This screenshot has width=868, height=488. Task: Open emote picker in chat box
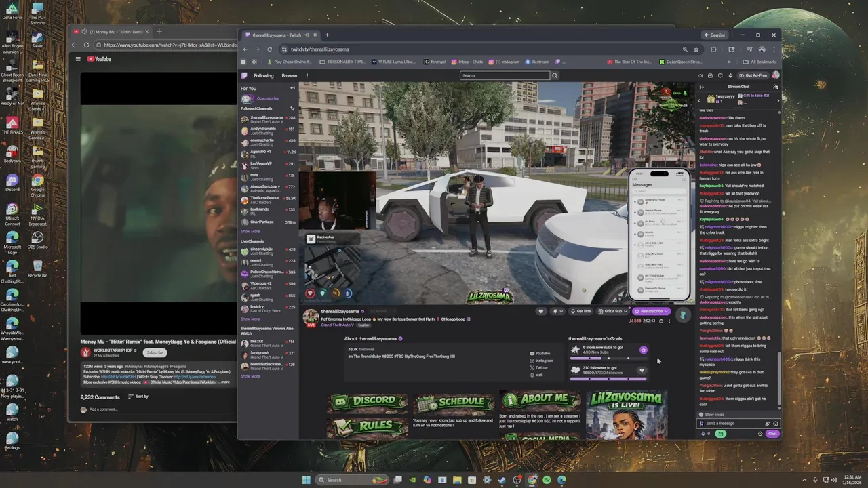(776, 424)
